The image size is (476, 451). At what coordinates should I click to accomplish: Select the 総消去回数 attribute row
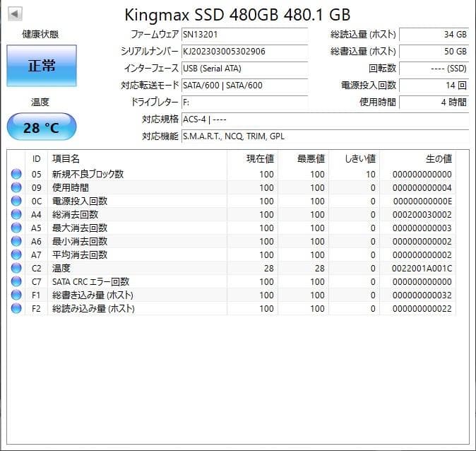coord(232,214)
